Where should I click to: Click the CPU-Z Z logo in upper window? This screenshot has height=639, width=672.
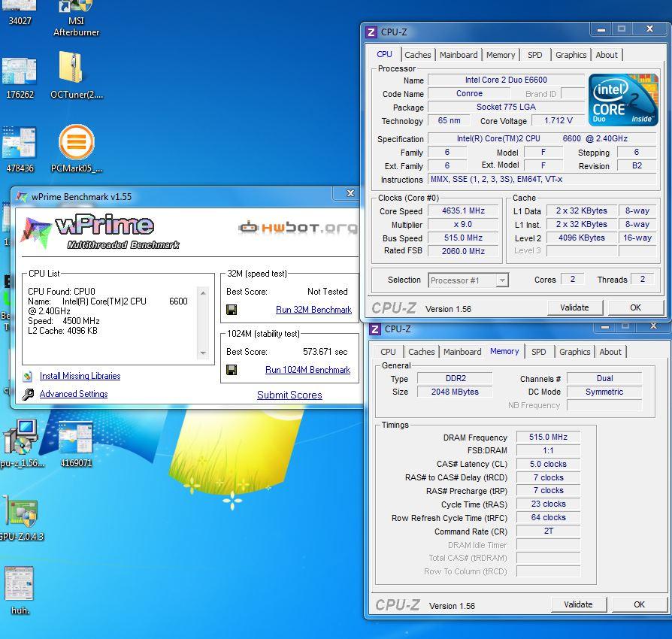coord(371,32)
